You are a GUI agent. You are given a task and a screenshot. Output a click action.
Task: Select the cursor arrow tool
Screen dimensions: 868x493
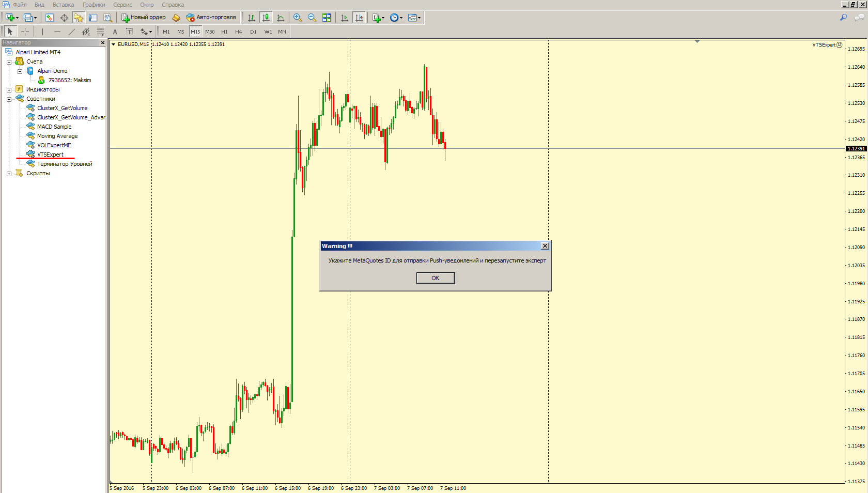click(10, 32)
